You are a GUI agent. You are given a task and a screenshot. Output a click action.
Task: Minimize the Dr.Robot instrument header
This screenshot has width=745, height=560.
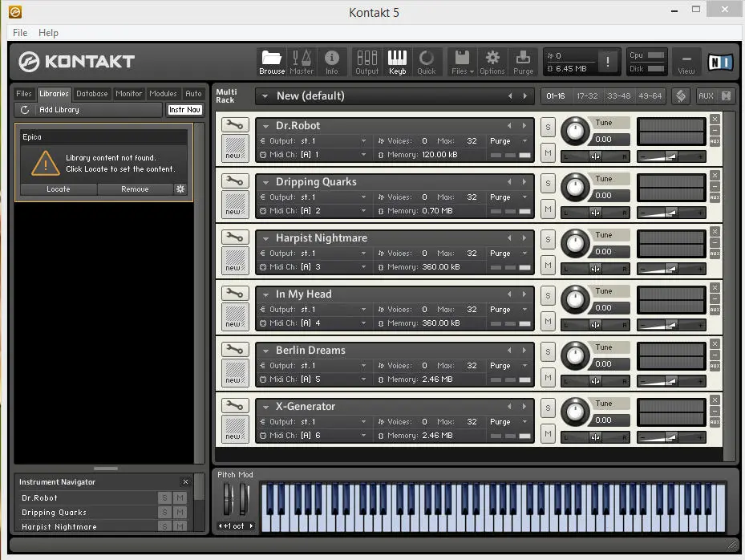715,130
